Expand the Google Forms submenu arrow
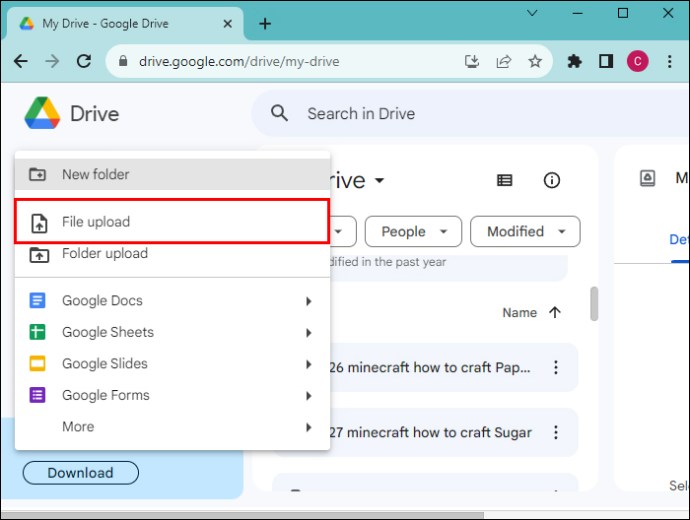The width and height of the screenshot is (690, 520). (308, 396)
